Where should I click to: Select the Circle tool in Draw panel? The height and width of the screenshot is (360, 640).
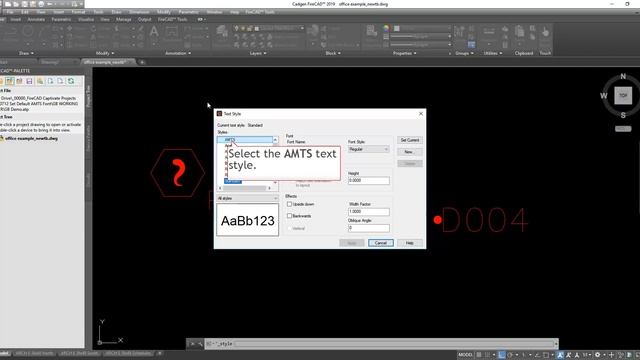(28, 31)
